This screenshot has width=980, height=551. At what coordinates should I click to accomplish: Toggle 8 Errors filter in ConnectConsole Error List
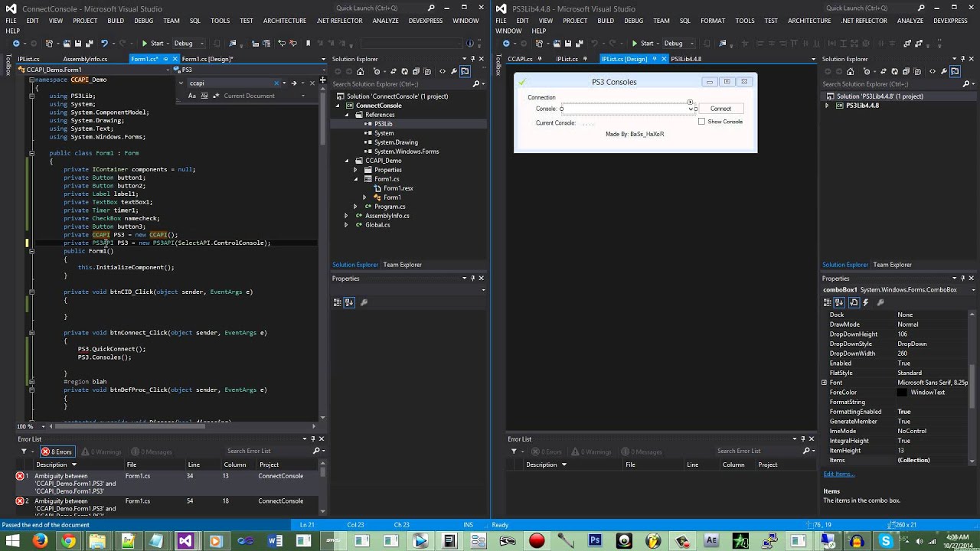pyautogui.click(x=57, y=452)
